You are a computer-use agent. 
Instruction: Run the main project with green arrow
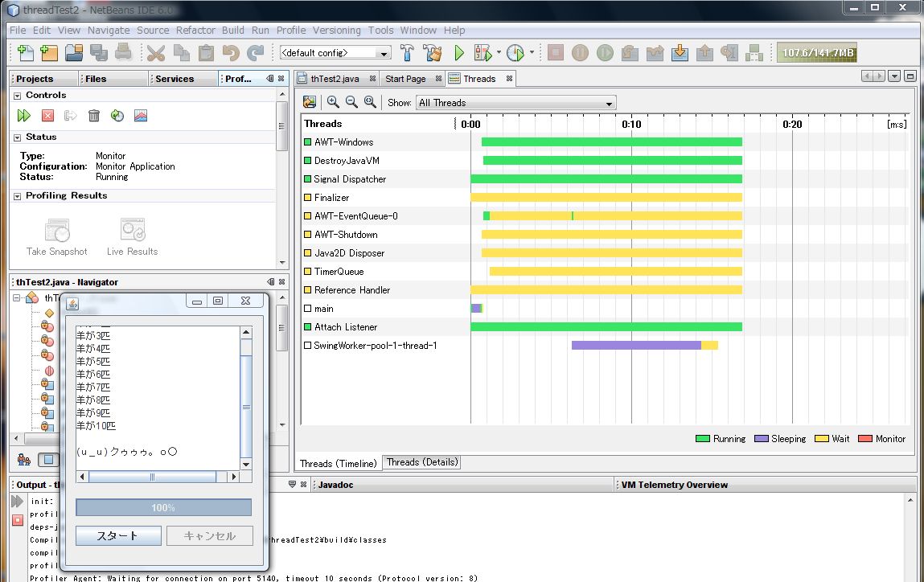click(x=459, y=53)
